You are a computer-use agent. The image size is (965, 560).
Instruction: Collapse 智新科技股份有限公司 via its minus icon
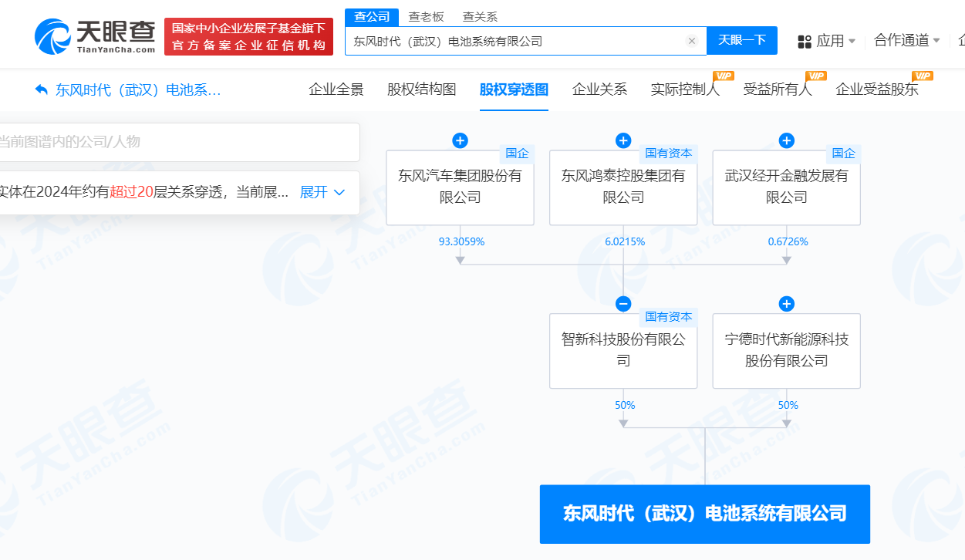coord(623,304)
